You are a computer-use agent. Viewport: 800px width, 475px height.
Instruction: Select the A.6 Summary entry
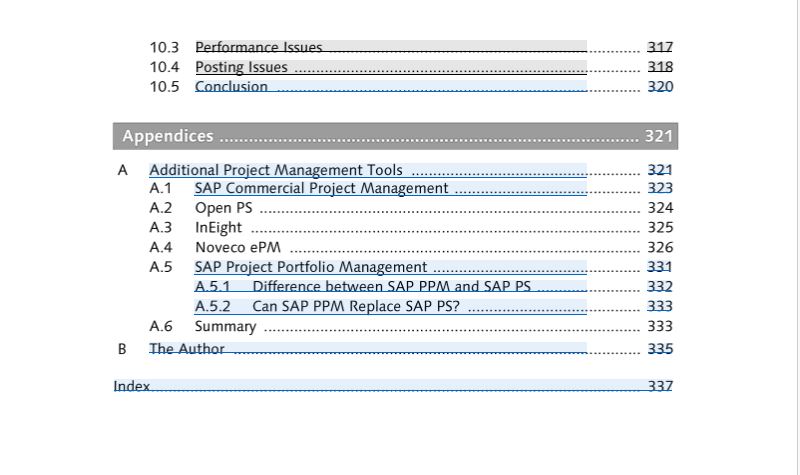coord(226,326)
